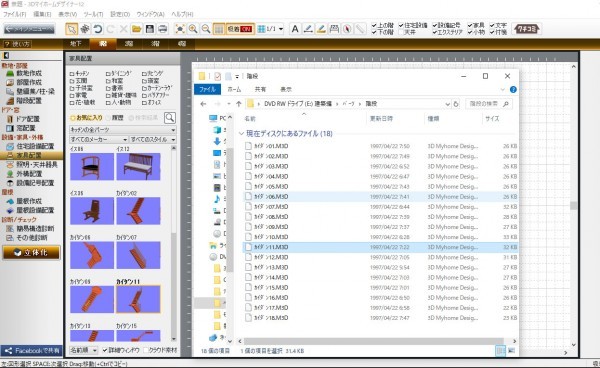This screenshot has height=368, width=600.
Task: Toggle the 住宅設備 checkbox
Action: click(x=401, y=25)
